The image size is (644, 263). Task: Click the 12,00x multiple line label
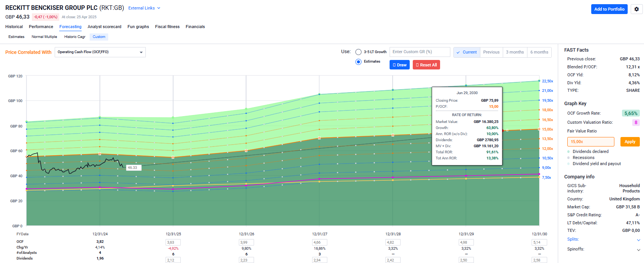click(548, 149)
